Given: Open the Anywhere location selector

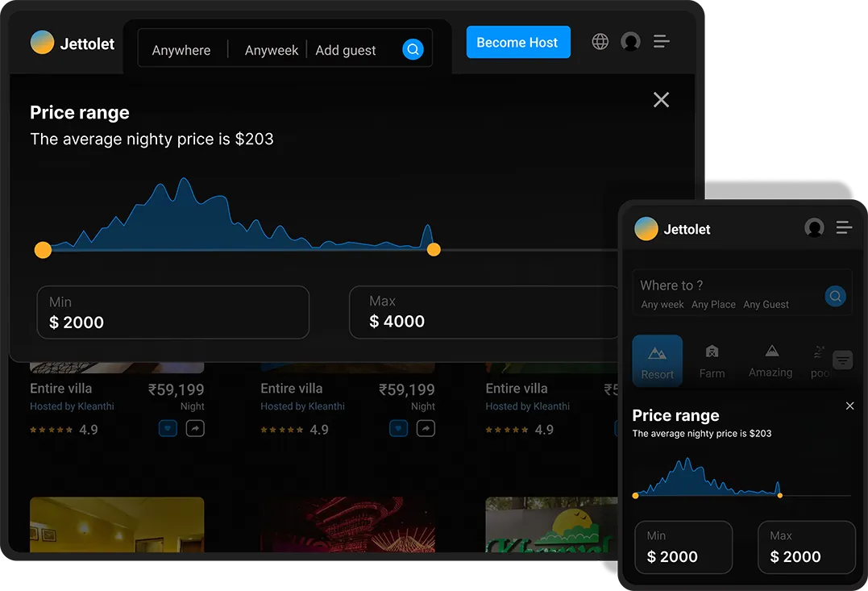Looking at the screenshot, I should tap(181, 50).
